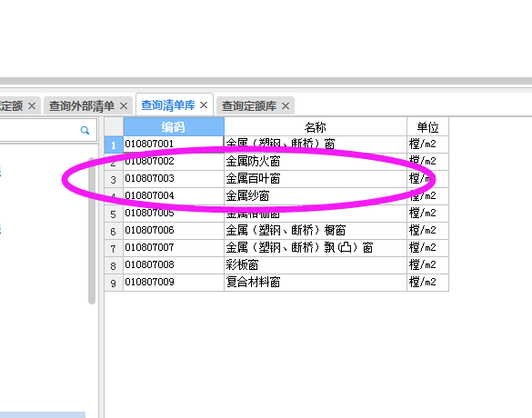Viewport: 532px width, 418px height.
Task: Select row header number 1
Action: 114,144
